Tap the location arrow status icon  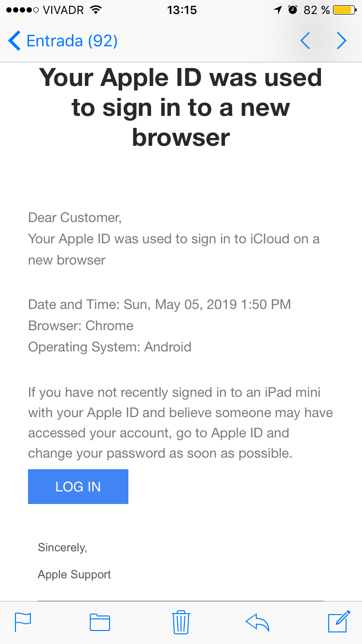point(278,10)
